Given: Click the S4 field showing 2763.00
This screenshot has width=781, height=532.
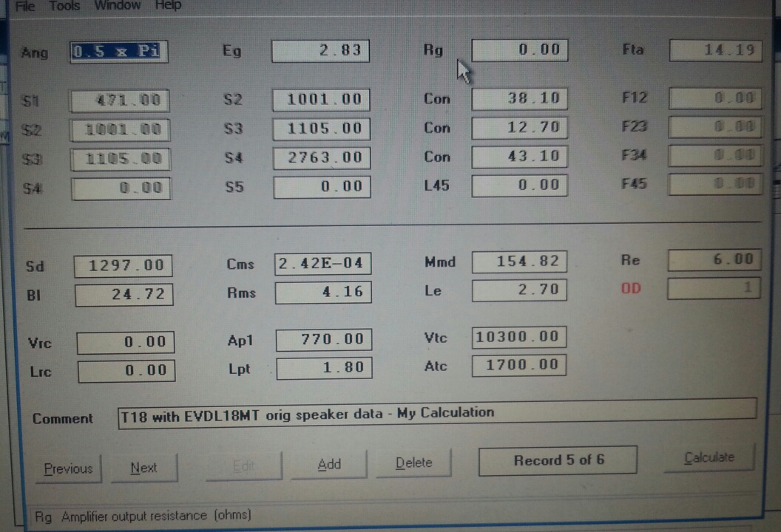Looking at the screenshot, I should click(322, 158).
